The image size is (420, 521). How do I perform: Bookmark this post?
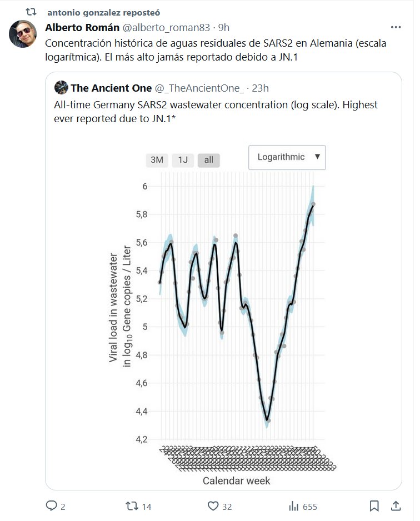374,506
